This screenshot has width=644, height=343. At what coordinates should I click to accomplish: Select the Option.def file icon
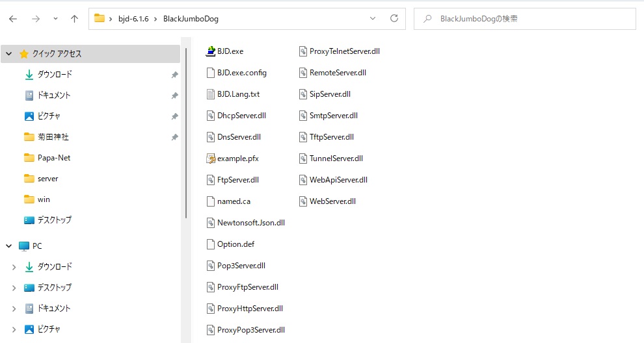210,244
